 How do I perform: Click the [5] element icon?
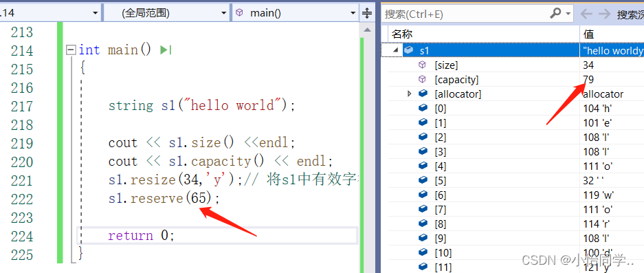(x=423, y=180)
